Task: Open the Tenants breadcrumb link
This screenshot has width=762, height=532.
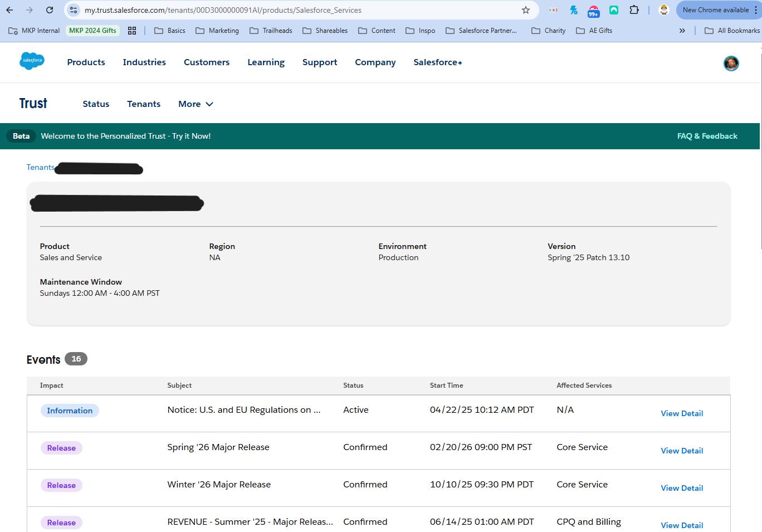Action: click(40, 167)
